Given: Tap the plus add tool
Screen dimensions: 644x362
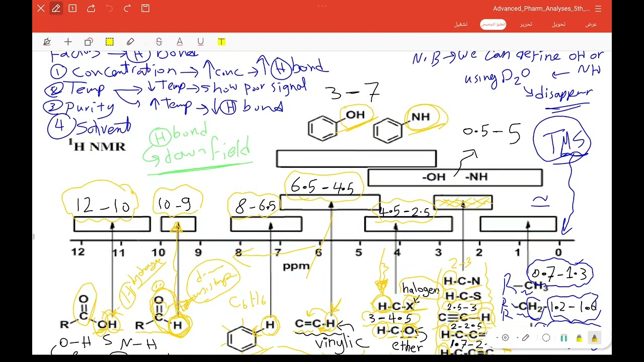Looking at the screenshot, I should click(x=68, y=42).
